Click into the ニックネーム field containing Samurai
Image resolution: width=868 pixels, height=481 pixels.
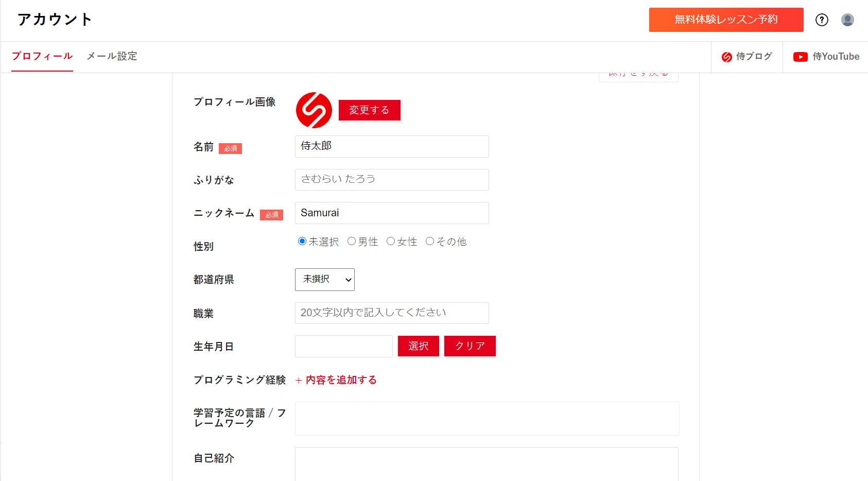pyautogui.click(x=391, y=213)
